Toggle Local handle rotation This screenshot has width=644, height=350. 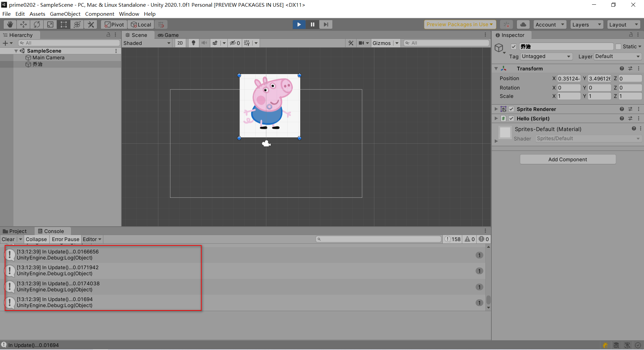[x=141, y=24]
